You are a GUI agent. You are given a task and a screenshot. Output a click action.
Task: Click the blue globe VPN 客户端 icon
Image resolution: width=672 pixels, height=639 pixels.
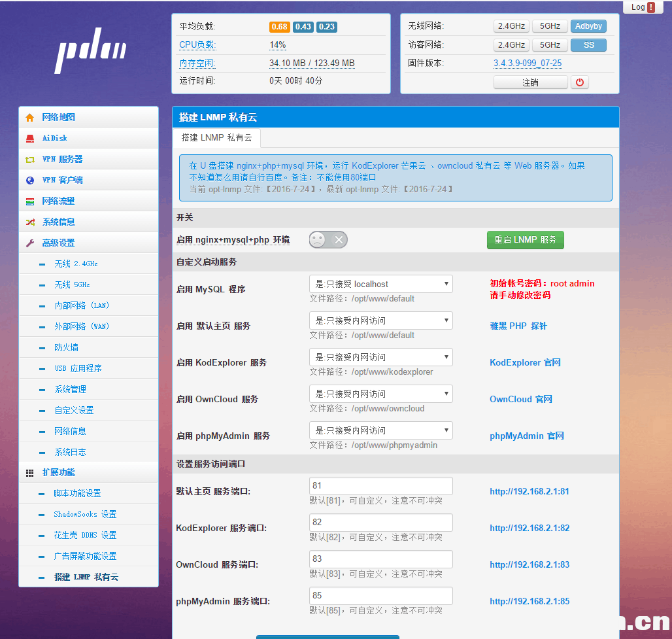coord(29,181)
